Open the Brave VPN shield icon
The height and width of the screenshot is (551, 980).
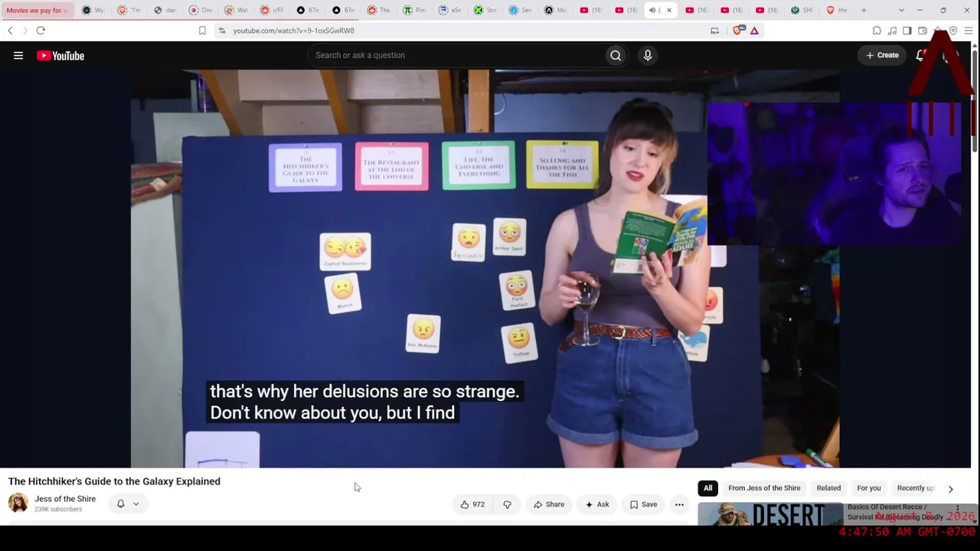(953, 31)
